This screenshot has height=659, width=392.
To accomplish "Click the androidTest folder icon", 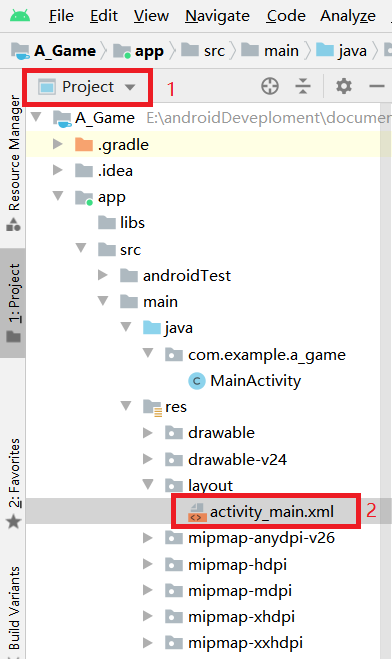I will click(129, 276).
